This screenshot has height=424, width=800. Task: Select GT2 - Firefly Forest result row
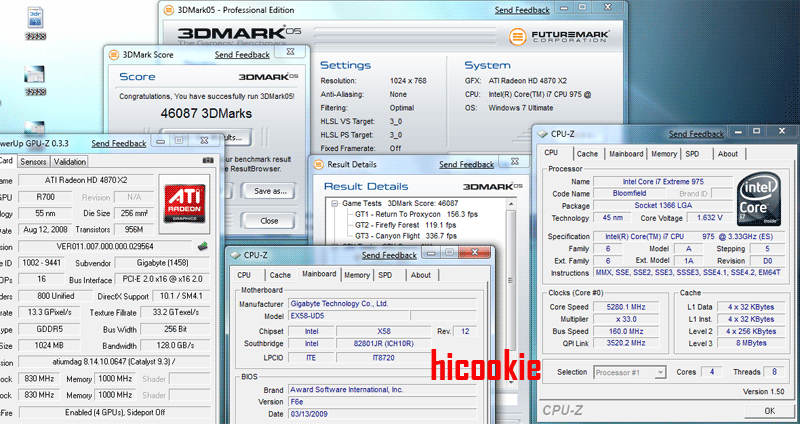click(x=406, y=225)
